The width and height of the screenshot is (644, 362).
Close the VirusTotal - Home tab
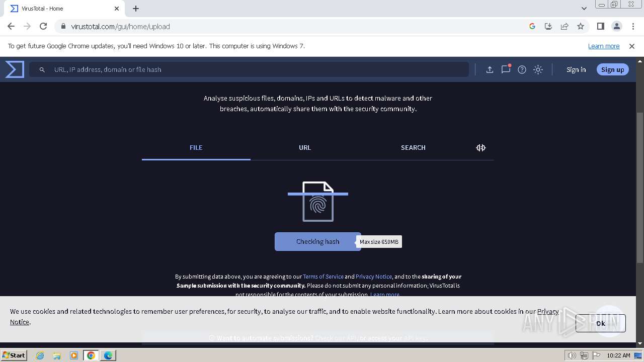tap(117, 9)
